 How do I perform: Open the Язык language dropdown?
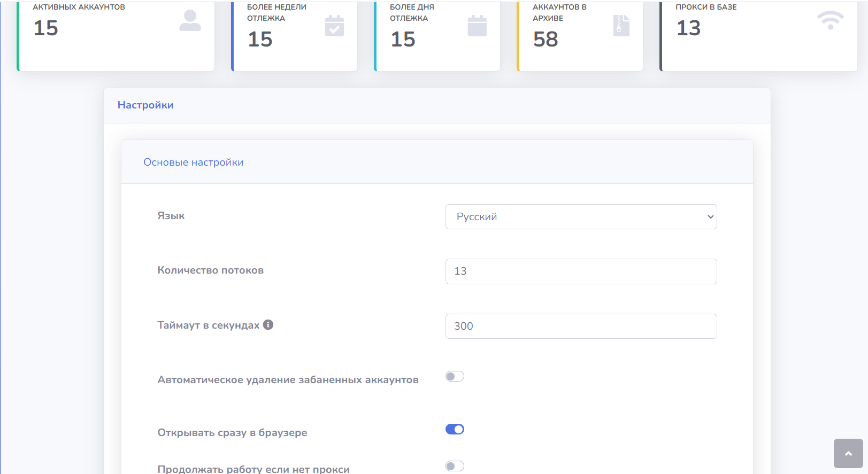pos(581,217)
